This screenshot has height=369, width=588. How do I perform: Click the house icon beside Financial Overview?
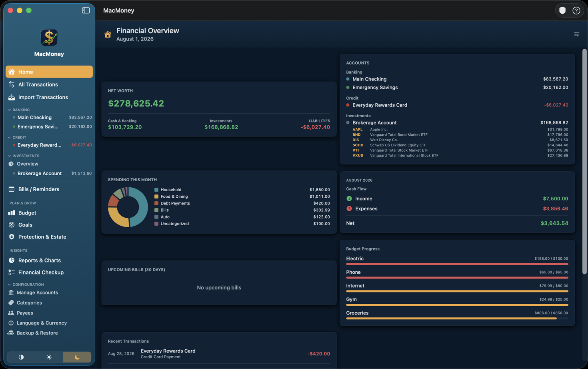[108, 34]
